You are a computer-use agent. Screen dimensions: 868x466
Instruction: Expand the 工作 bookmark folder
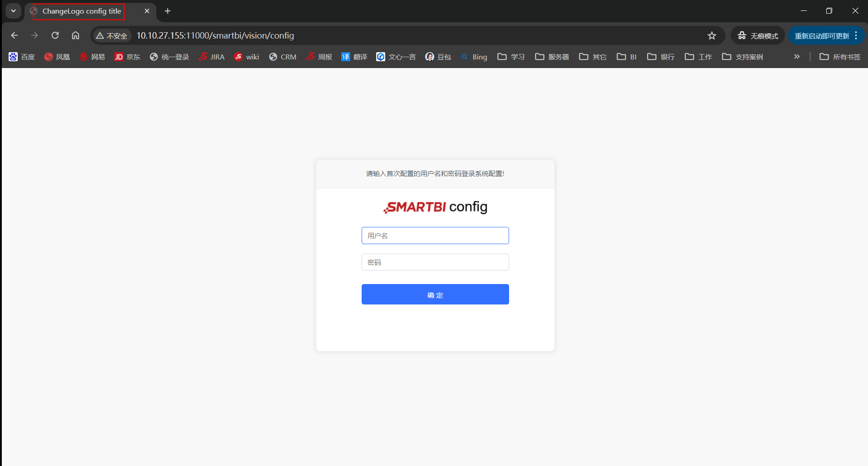click(698, 57)
